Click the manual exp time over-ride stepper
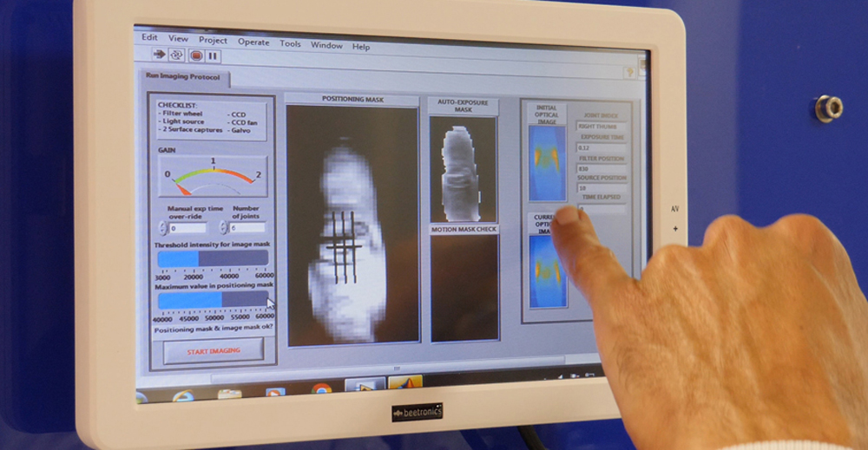This screenshot has height=450, width=868. [162, 228]
